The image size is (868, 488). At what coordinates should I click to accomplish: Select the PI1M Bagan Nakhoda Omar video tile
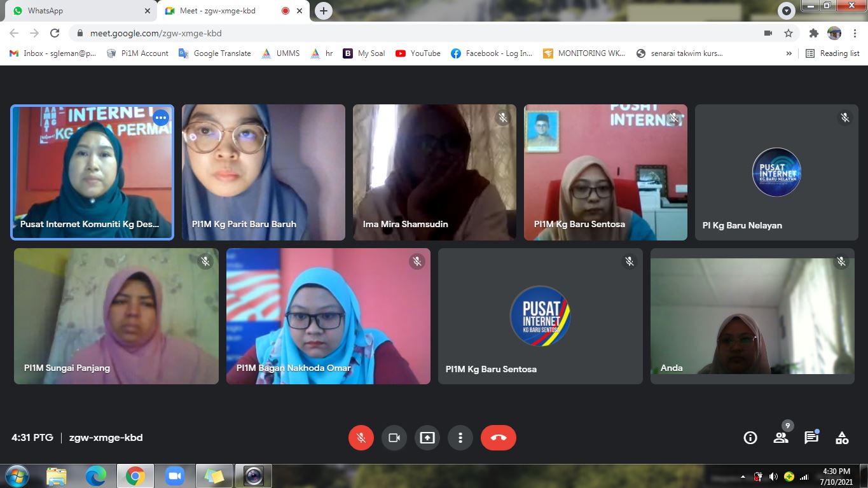pos(328,316)
